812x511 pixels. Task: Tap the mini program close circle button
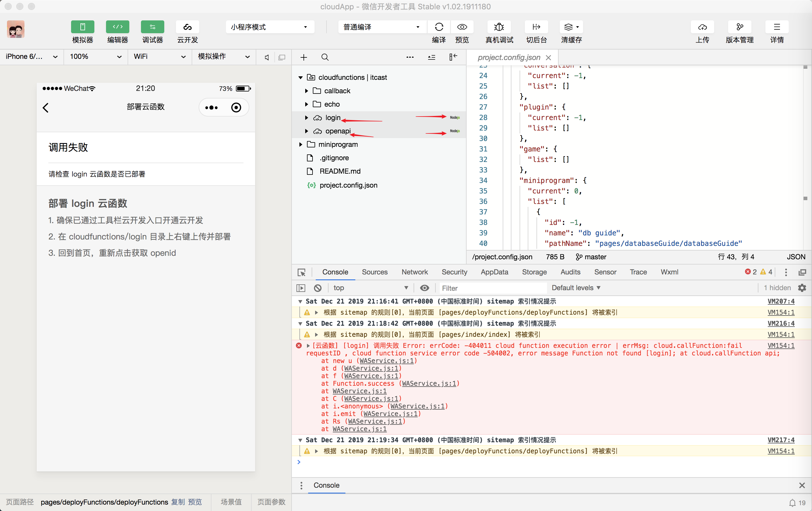coord(236,108)
